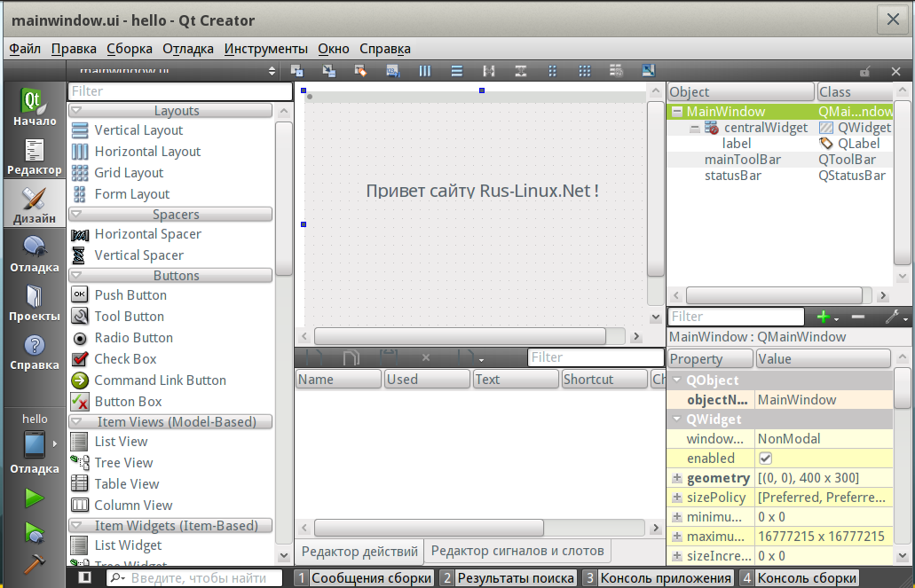The image size is (915, 588).
Task: Toggle the enabled property checkbox
Action: [765, 459]
